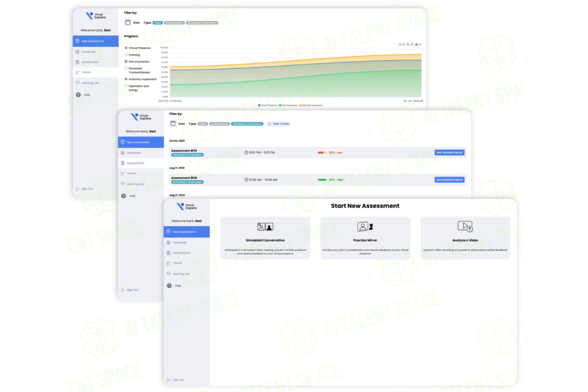This screenshot has height=392, width=588.
Task: Click chart zoom-out icon above Trends graph
Action: click(x=404, y=44)
